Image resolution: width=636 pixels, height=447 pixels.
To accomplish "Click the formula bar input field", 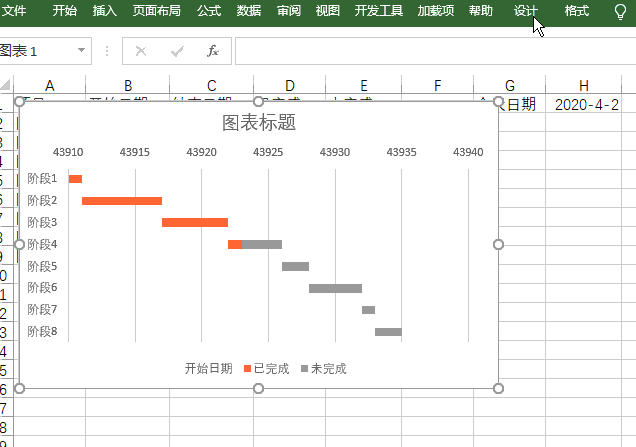I will (x=430, y=51).
